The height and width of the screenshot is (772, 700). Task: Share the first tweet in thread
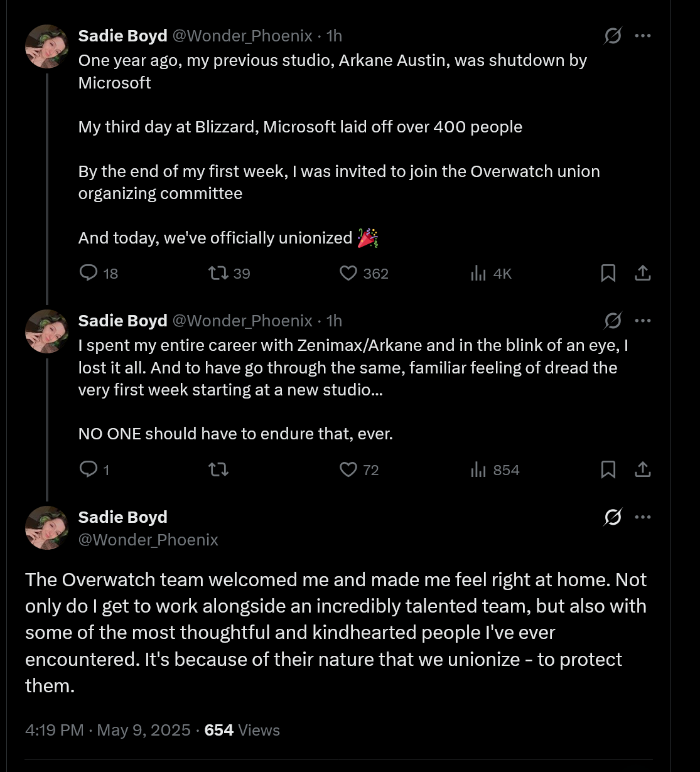(x=642, y=273)
